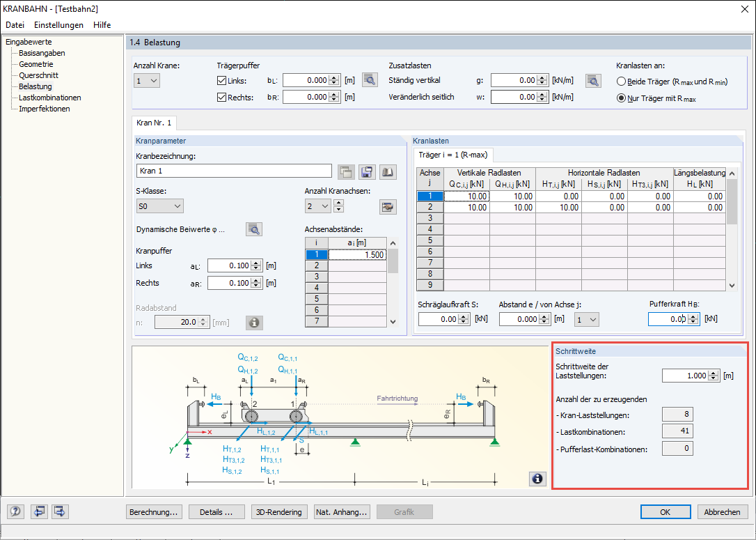
Task: Click the info icon in the beam diagram
Action: pos(537,478)
